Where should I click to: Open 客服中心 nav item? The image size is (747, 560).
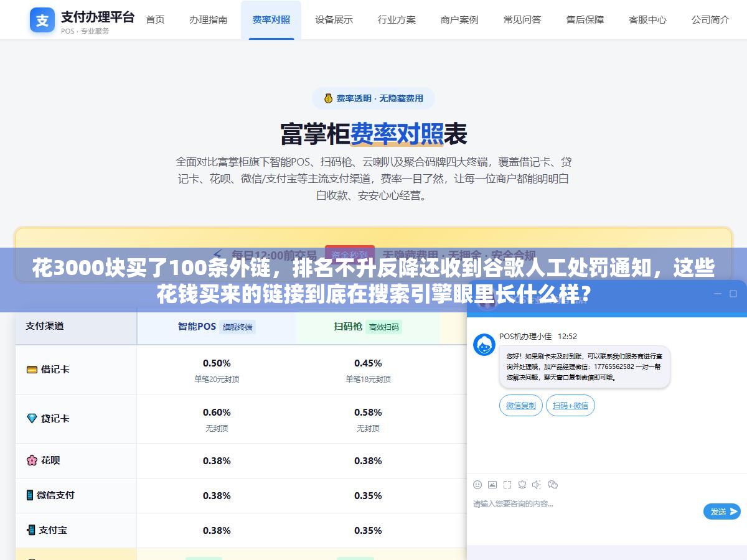pos(648,20)
